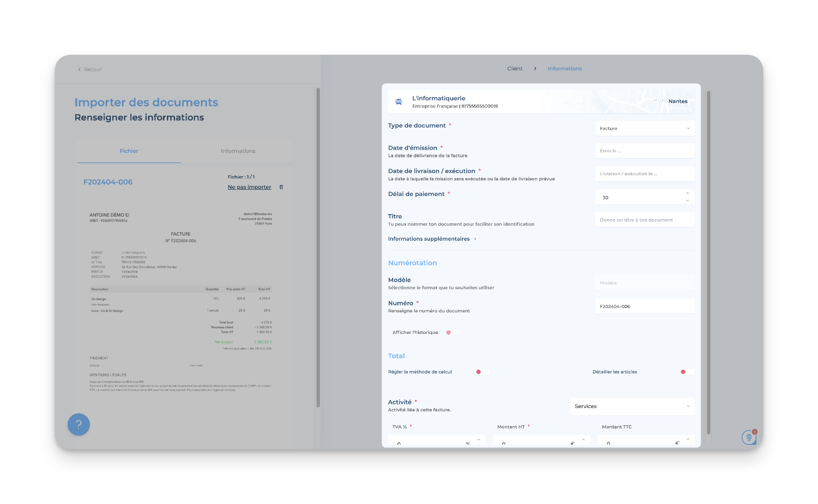The image size is (818, 504).
Task: Decrease Délai de paiement with down arrow
Action: [x=687, y=201]
